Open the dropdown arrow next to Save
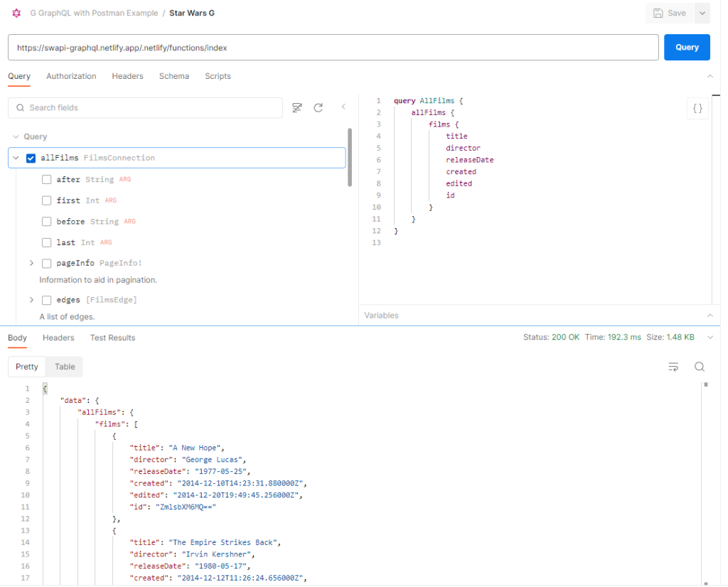 [702, 13]
